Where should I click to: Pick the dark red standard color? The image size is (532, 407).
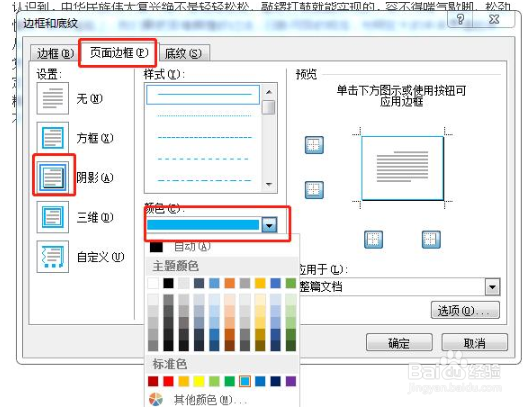153,381
